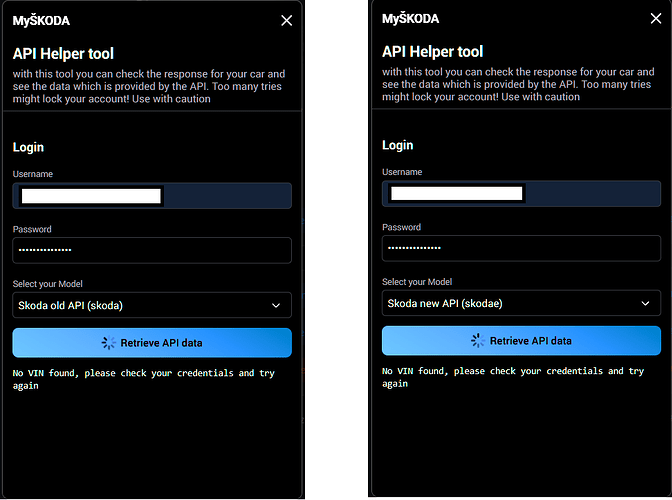This screenshot has width=672, height=500.
Task: Click the 'No VIN found' error message in right panel
Action: [513, 377]
